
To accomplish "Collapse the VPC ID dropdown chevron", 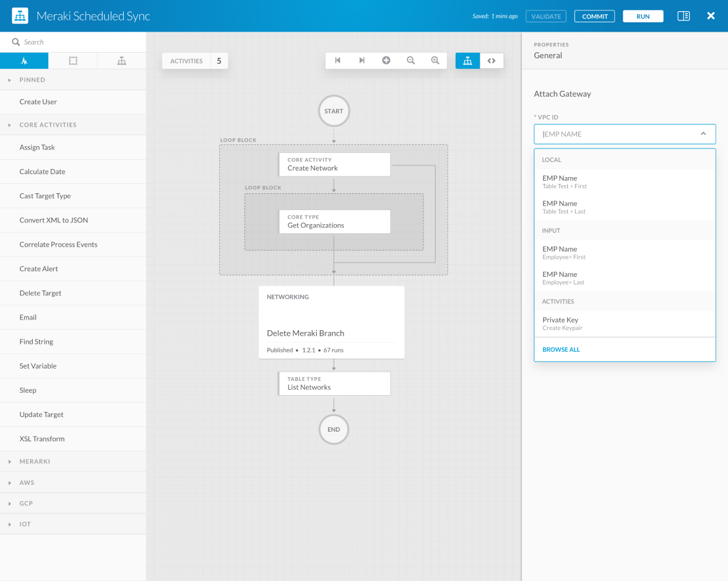I will click(x=703, y=134).
